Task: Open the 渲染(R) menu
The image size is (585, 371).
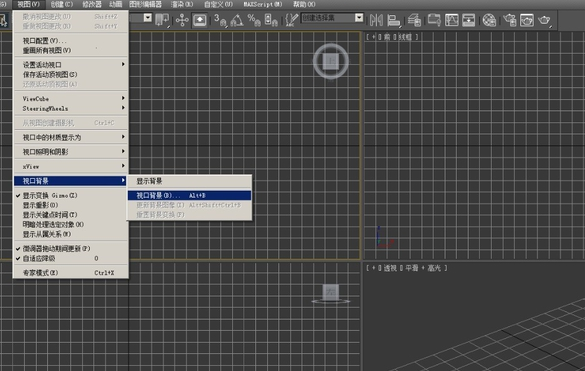Action: [182, 4]
